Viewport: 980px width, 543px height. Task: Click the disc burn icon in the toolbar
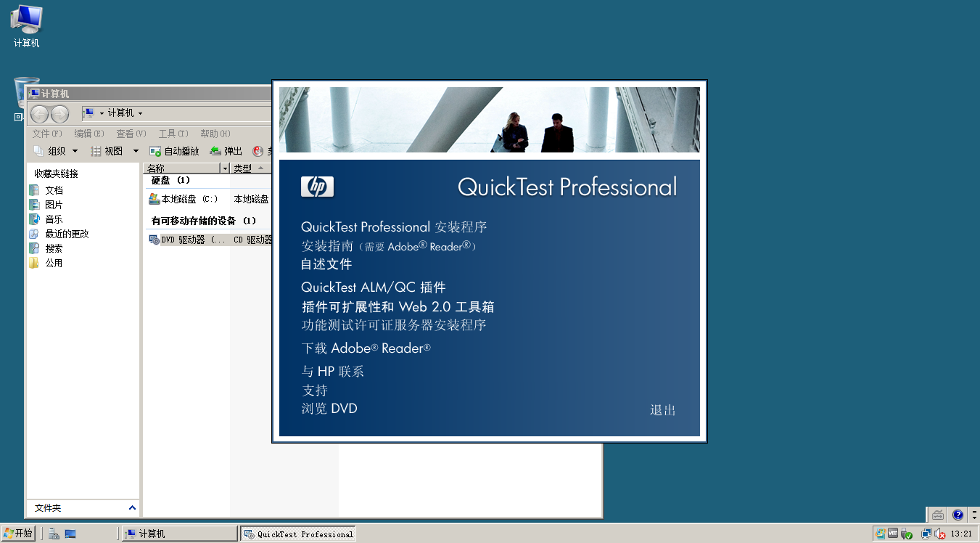[258, 151]
